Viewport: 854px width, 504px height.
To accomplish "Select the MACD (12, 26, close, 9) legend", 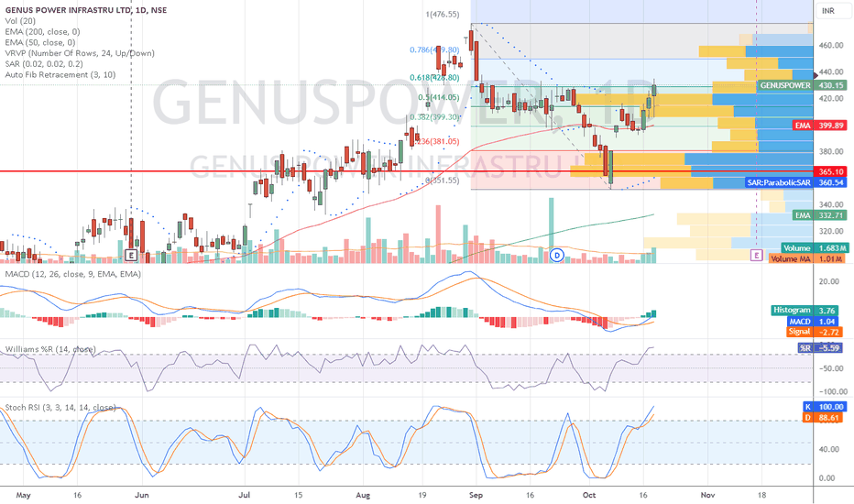I will (x=73, y=274).
